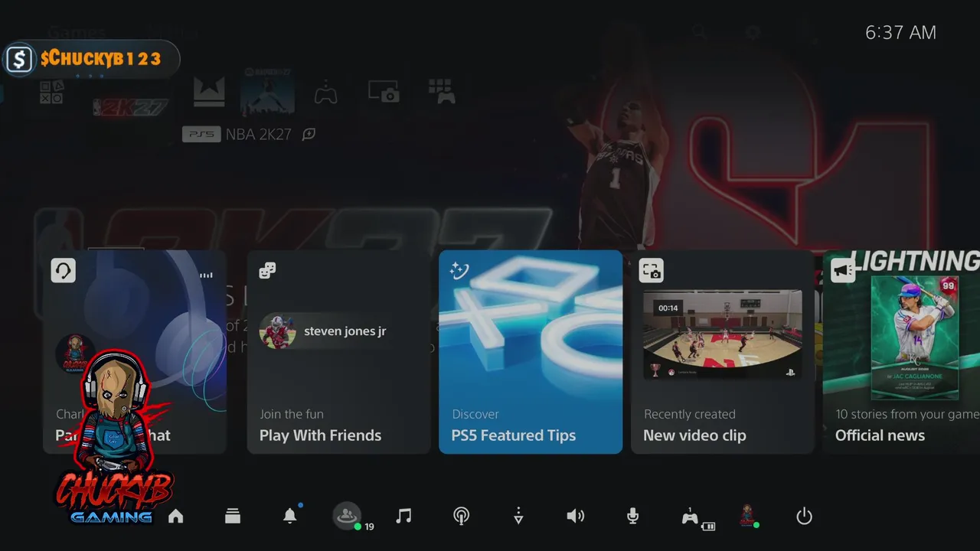Click the sparkle icon on Featured Tips card
980x551 pixels.
click(459, 271)
